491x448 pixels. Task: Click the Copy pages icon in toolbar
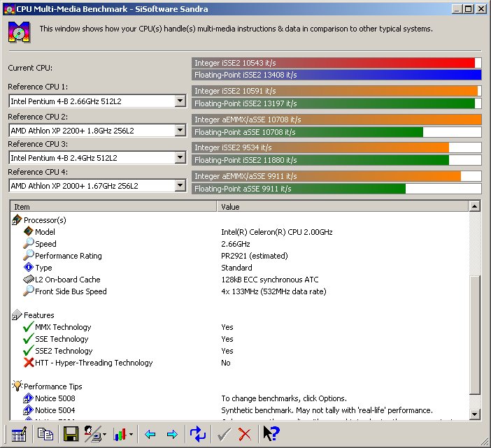pyautogui.click(x=45, y=434)
